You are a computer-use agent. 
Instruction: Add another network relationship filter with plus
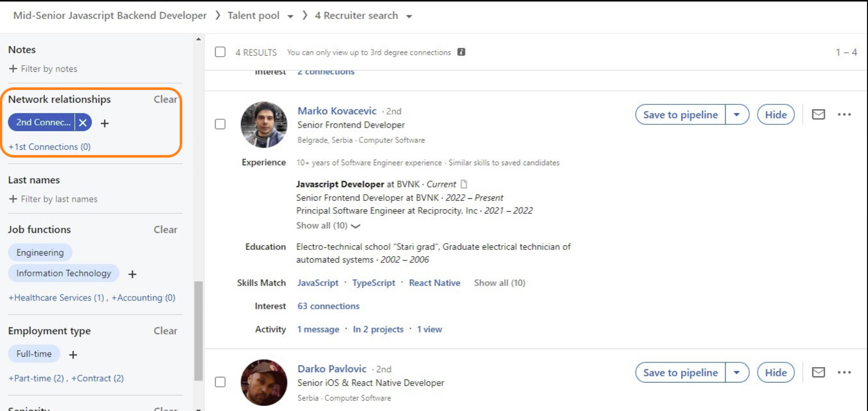pyautogui.click(x=105, y=123)
